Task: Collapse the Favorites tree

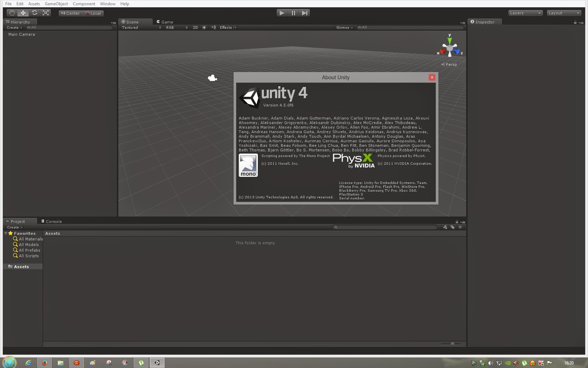Action: (x=6, y=233)
